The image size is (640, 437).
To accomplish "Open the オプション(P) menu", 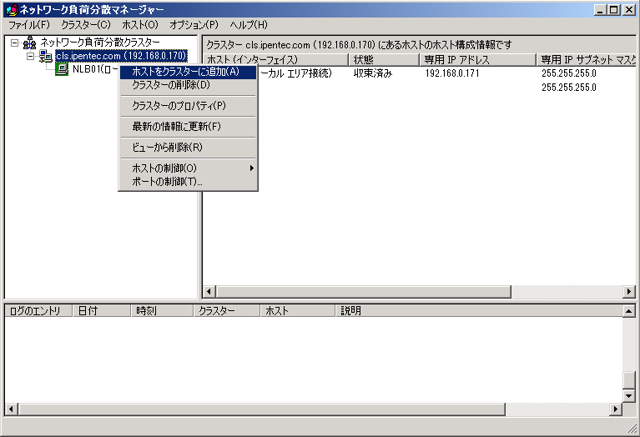I will point(194,25).
